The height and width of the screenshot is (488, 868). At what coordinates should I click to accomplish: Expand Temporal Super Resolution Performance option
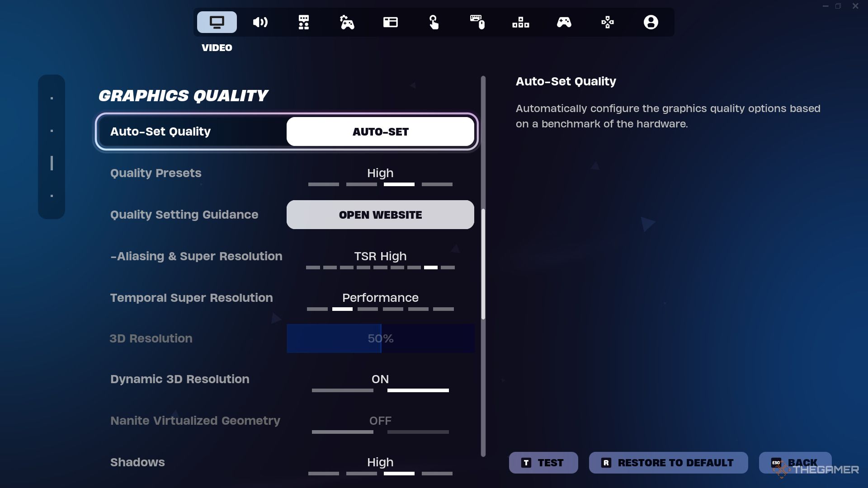click(x=380, y=297)
